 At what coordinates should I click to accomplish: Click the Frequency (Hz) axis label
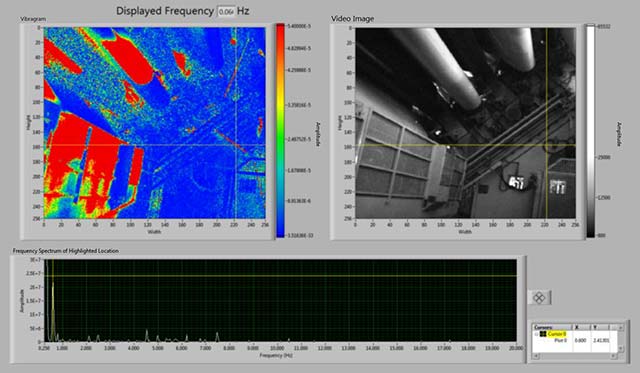coord(276,355)
